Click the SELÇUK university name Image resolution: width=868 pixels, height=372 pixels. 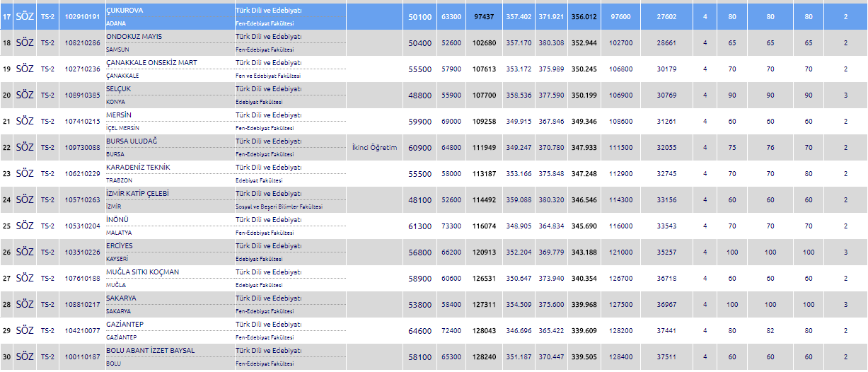(x=118, y=89)
